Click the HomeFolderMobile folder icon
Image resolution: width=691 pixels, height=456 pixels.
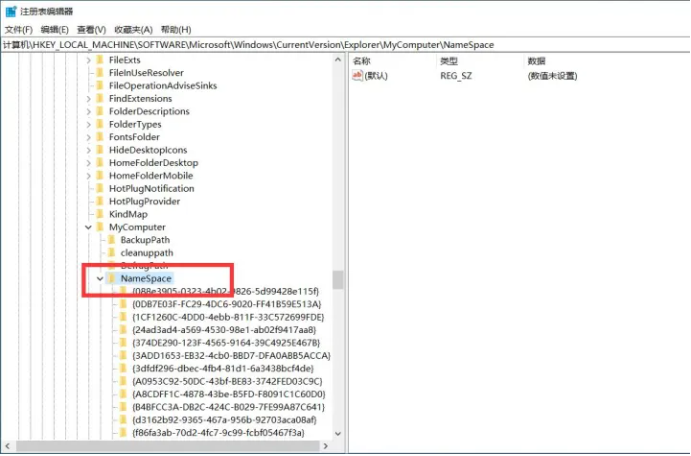point(100,175)
